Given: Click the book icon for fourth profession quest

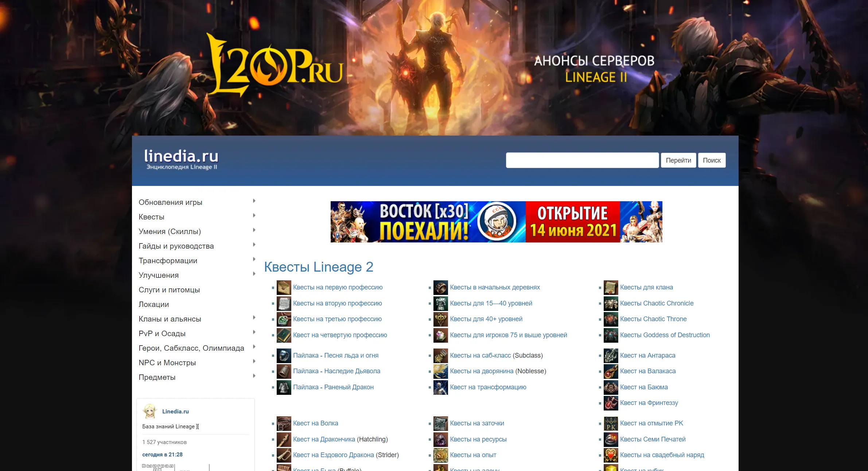Looking at the screenshot, I should coord(284,335).
